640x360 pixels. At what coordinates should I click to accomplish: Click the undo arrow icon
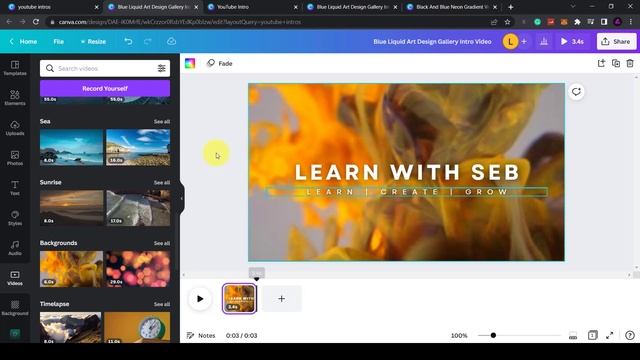coord(128,41)
